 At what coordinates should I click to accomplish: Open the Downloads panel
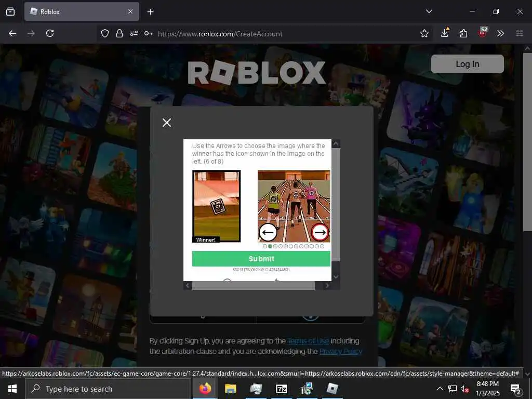pos(445,33)
